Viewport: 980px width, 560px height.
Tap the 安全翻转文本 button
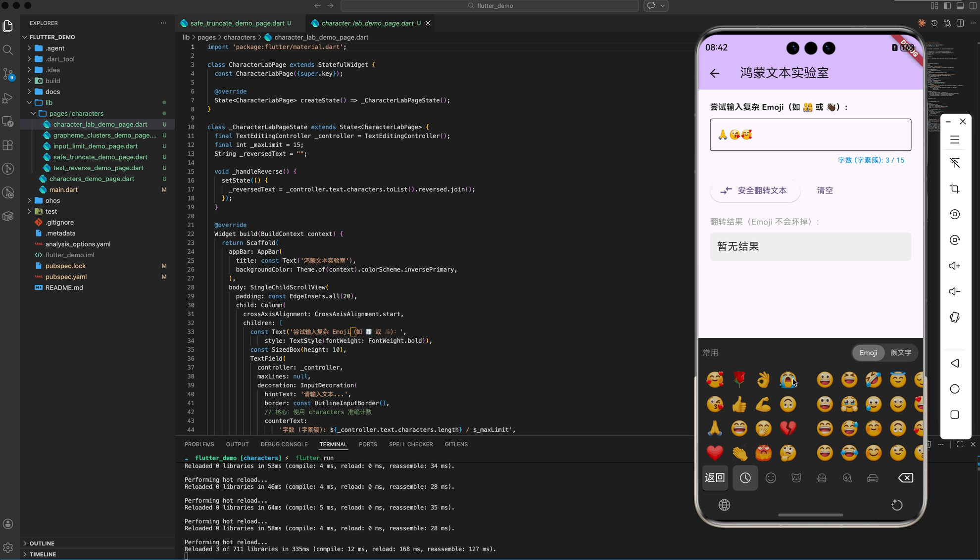pos(755,190)
